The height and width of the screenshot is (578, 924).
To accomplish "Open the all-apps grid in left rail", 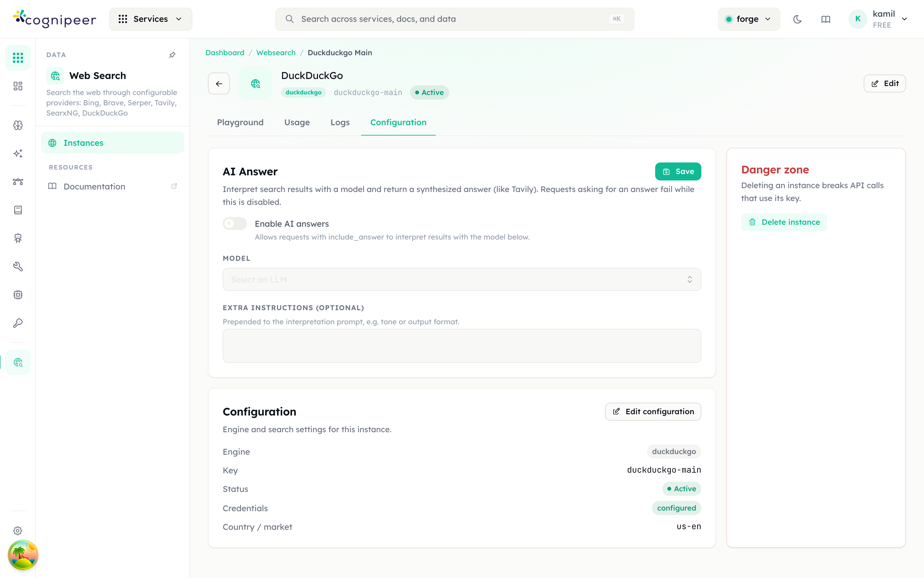I will 18,58.
